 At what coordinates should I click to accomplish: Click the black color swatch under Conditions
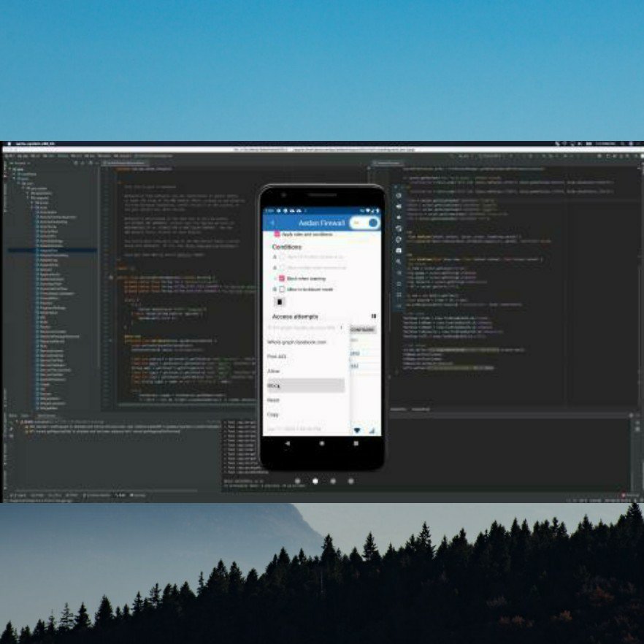pos(280,302)
